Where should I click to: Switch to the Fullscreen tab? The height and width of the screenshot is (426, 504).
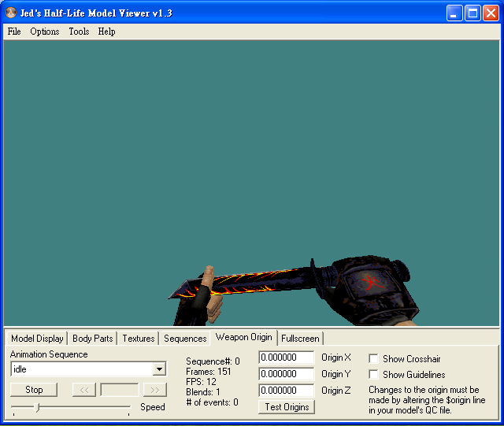pos(300,339)
